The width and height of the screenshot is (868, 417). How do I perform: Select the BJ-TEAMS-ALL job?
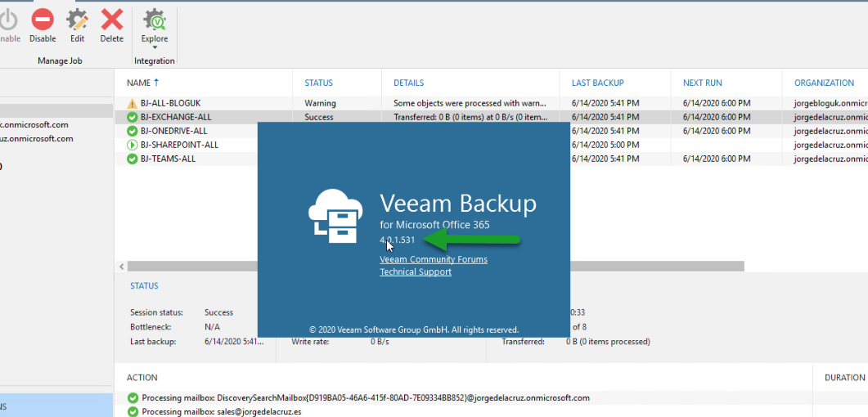[x=168, y=159]
